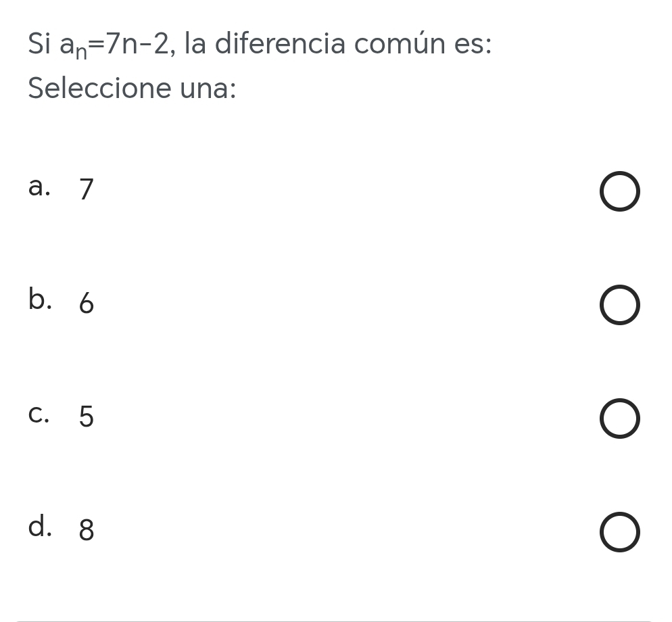Click the word "Si" starting the question

point(39,45)
